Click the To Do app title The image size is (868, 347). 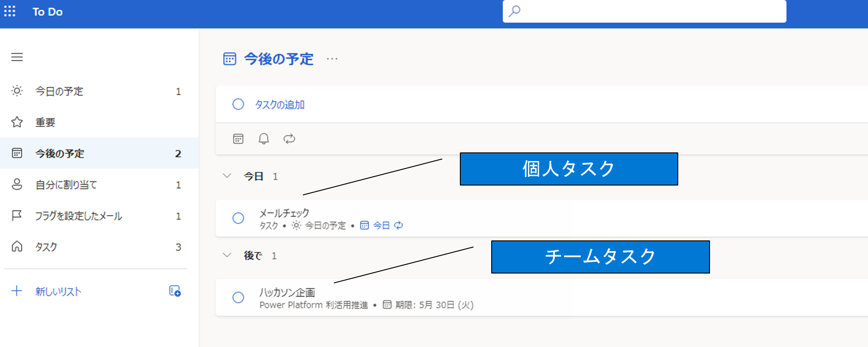pos(48,12)
